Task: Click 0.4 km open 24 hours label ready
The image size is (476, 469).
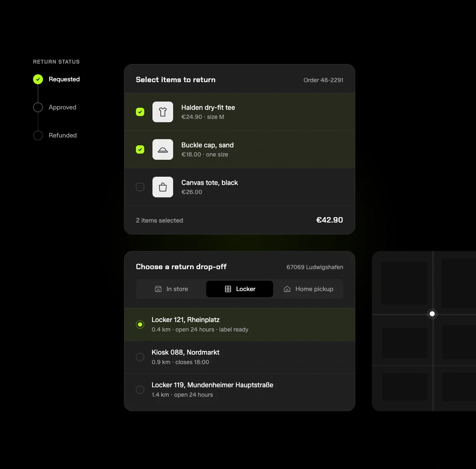Action: (x=200, y=329)
